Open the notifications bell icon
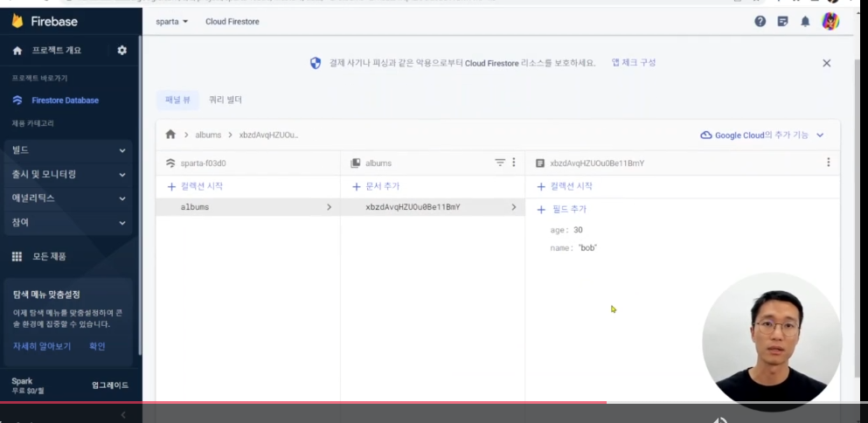This screenshot has width=868, height=423. [x=805, y=22]
